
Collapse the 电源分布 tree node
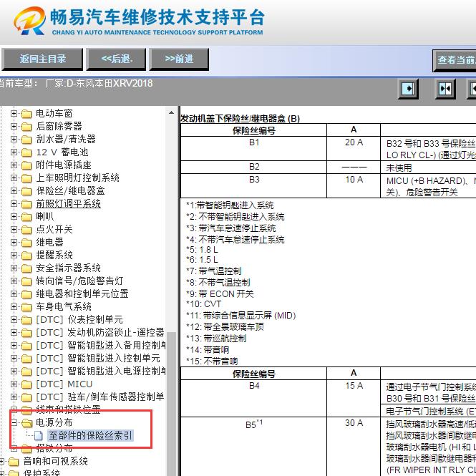pyautogui.click(x=14, y=423)
